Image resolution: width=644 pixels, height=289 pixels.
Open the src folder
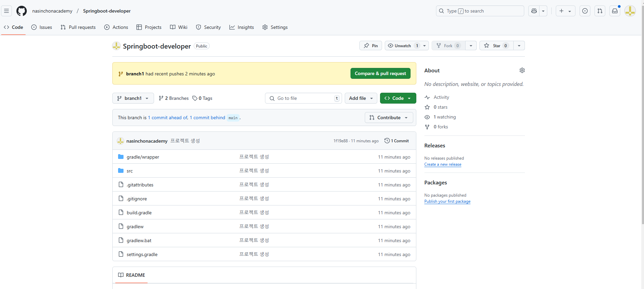(x=130, y=171)
